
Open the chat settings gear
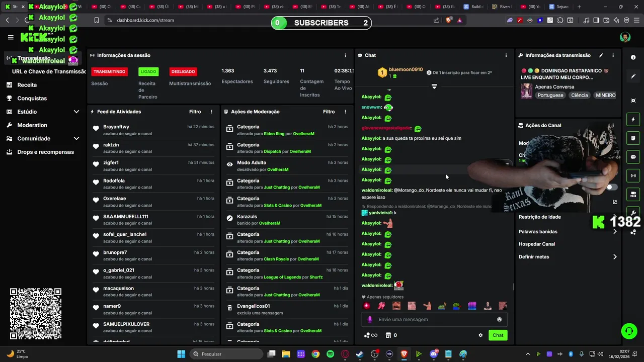pyautogui.click(x=480, y=335)
